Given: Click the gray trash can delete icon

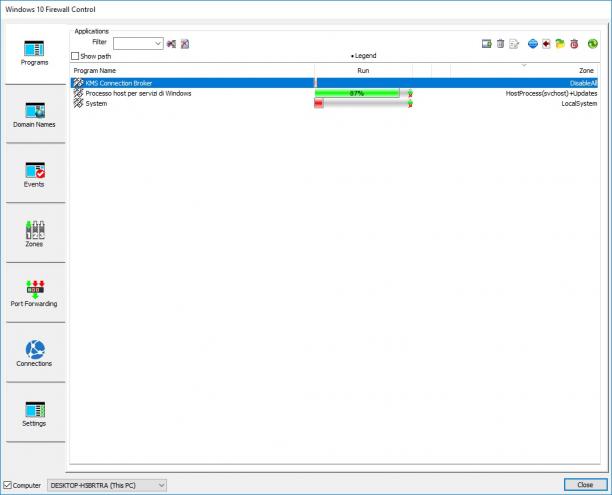Looking at the screenshot, I should pos(500,44).
